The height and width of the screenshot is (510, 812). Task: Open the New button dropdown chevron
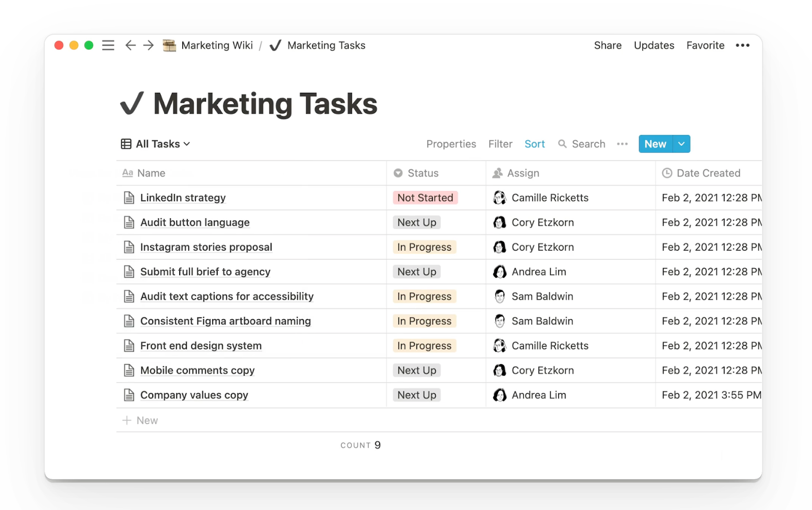coord(681,144)
